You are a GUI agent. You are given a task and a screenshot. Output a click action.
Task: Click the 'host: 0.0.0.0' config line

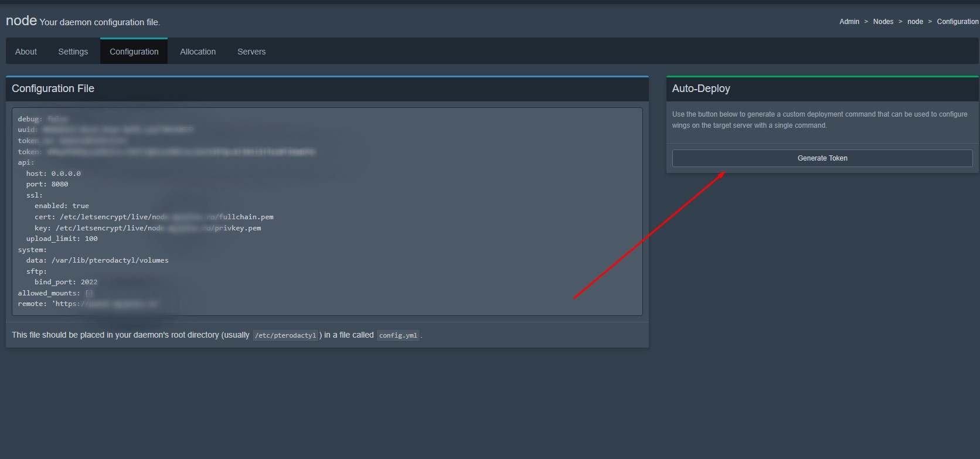[x=53, y=174]
